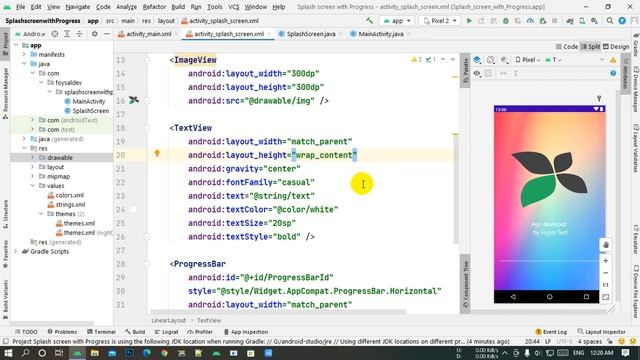This screenshot has width=640, height=360.
Task: Expand the manifests folder
Action: click(x=24, y=54)
